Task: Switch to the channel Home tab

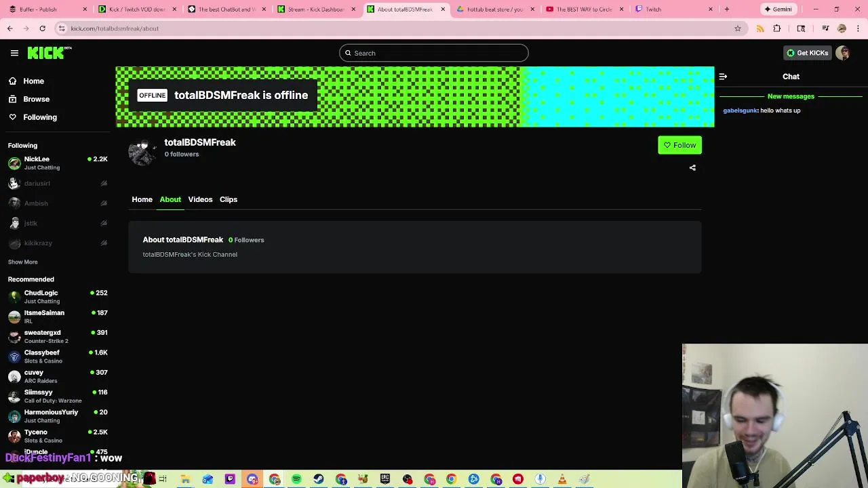Action: [x=142, y=199]
